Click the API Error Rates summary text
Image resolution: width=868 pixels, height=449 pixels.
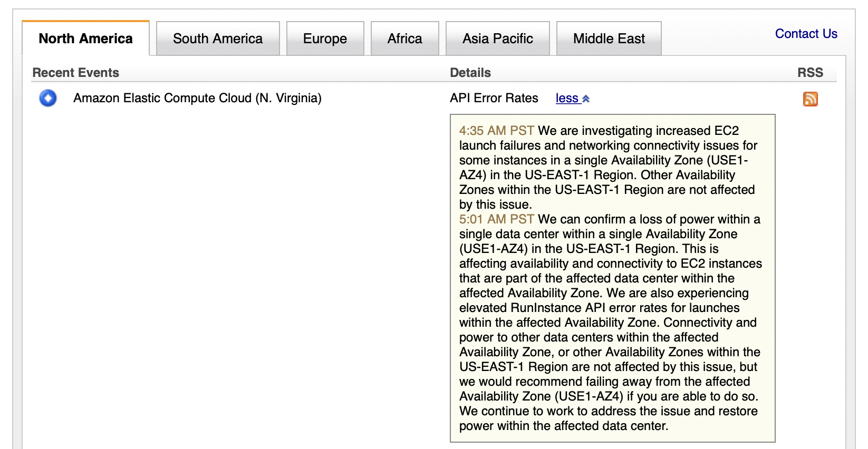[494, 98]
